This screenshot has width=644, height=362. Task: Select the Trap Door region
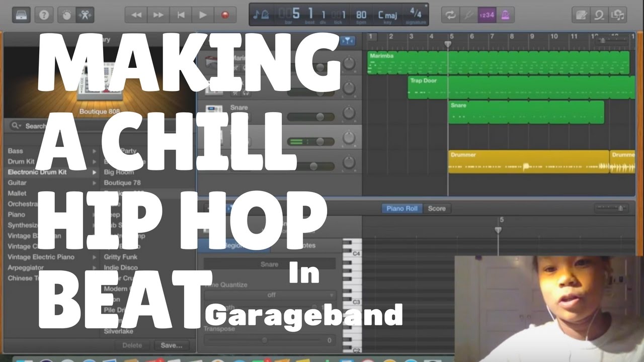coord(521,87)
